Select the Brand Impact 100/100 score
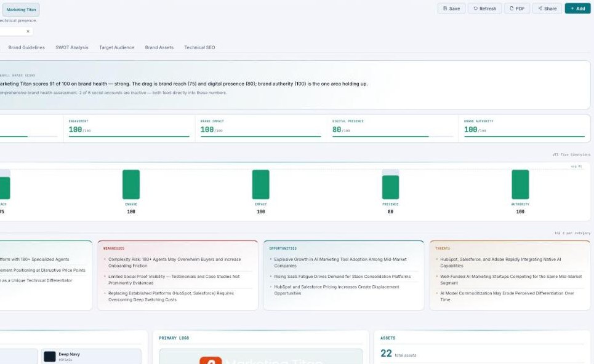This screenshot has height=364, width=594. point(211,130)
